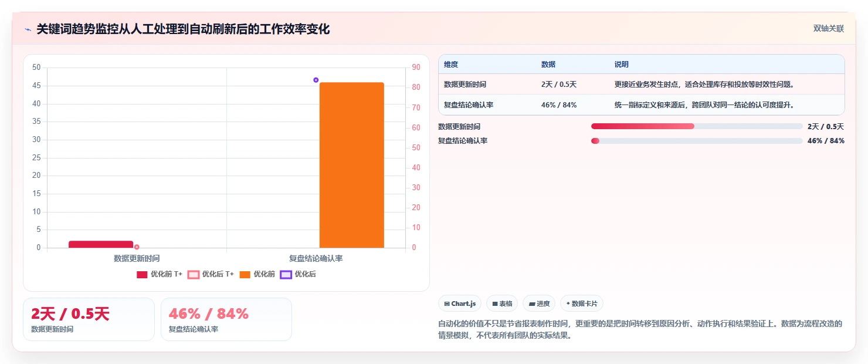
Task: Click the 数据更新时间 x-axis label
Action: click(137, 258)
